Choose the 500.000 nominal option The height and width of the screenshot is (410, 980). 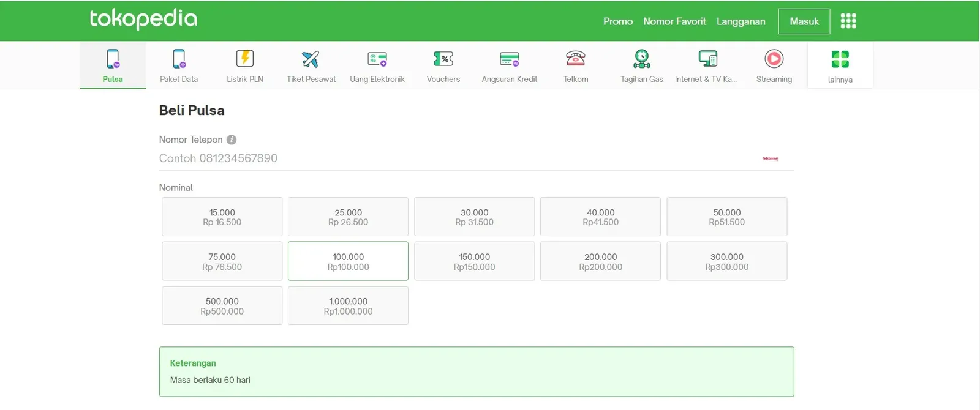point(222,306)
